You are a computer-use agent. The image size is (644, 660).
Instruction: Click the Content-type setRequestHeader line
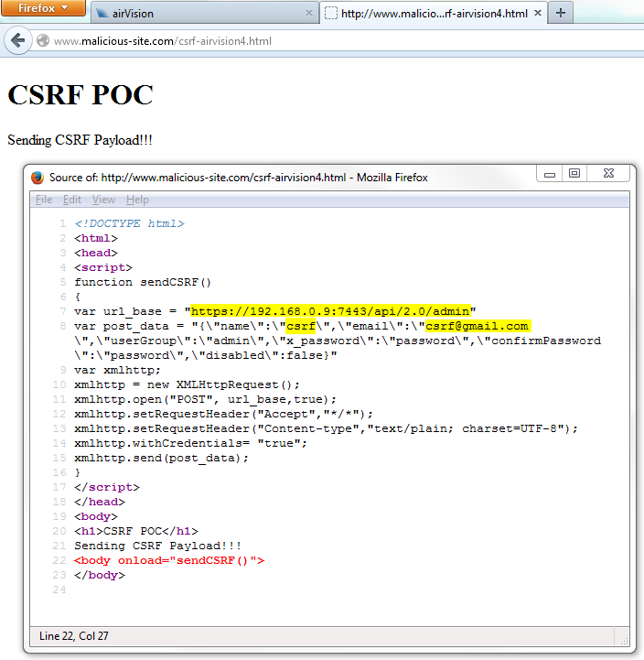(x=326, y=428)
